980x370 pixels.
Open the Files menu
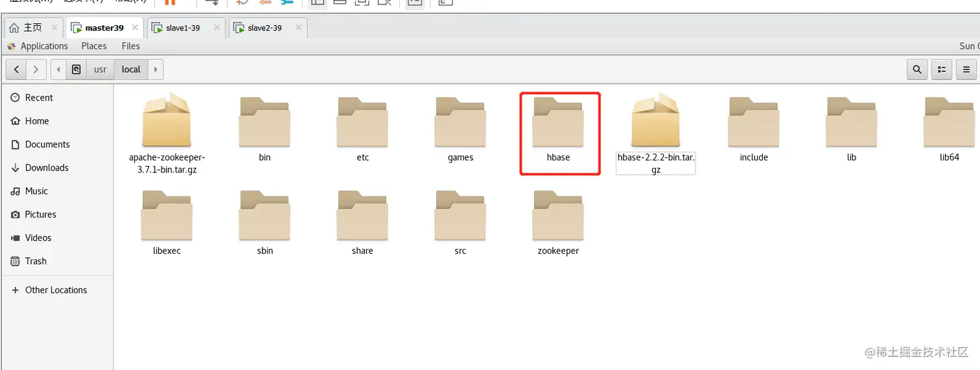(x=131, y=46)
